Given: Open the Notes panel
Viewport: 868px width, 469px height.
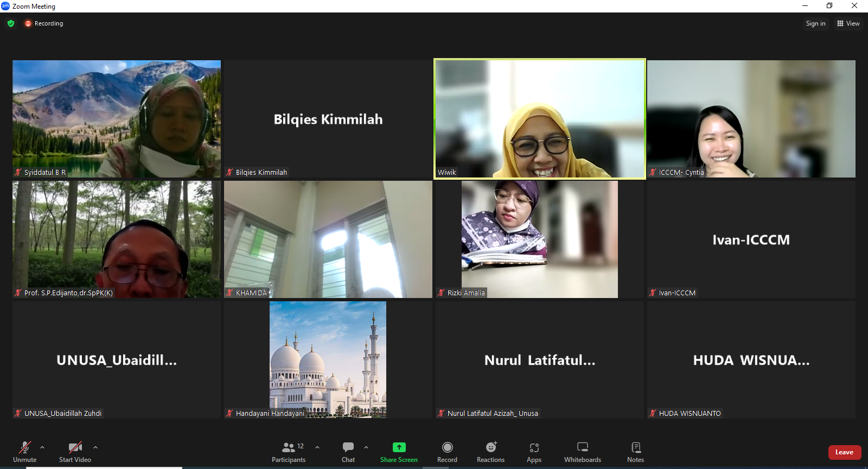Looking at the screenshot, I should pos(635,452).
